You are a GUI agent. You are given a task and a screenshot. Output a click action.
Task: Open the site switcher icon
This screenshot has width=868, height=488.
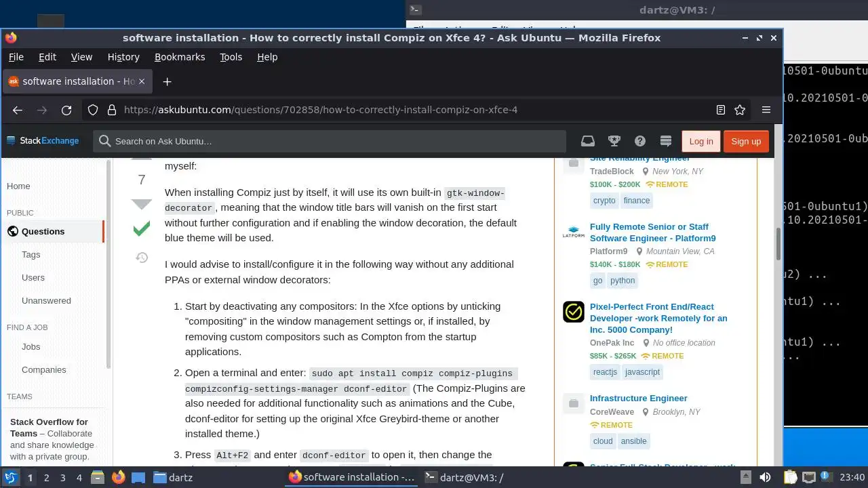pyautogui.click(x=666, y=141)
